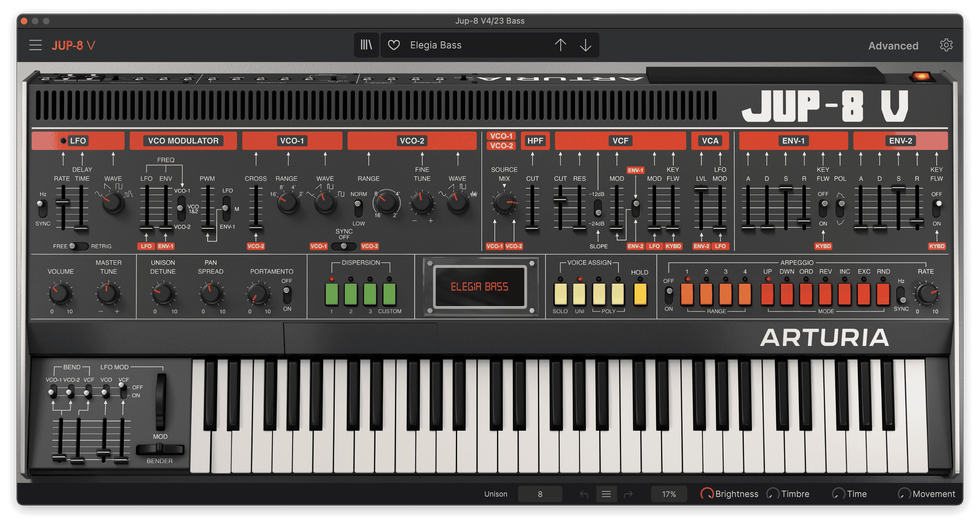The width and height of the screenshot is (980, 525).
Task: Click the previous preset up arrow
Action: [x=560, y=45]
